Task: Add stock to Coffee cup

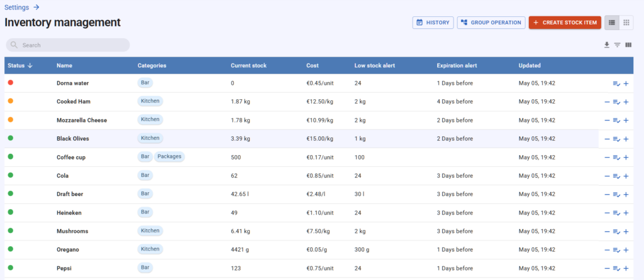Action: [x=626, y=158]
